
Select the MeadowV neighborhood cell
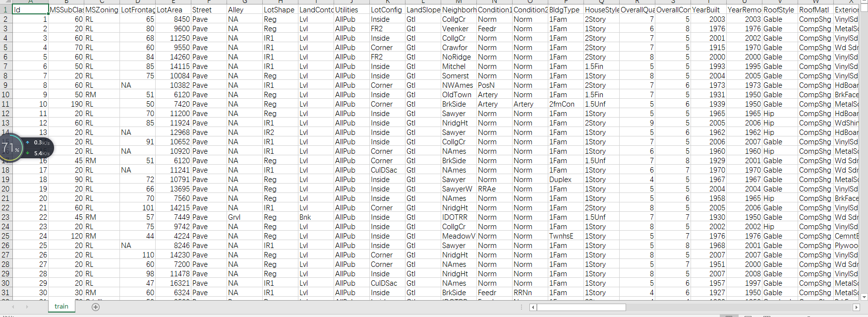click(459, 236)
